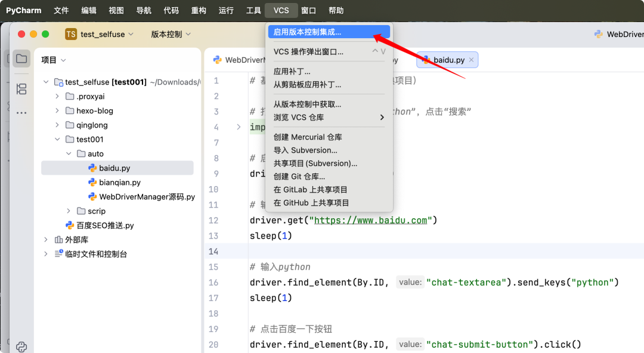Viewport: 644px width, 353px height.
Task: Collapse the test_selfuse root node
Action: click(x=46, y=82)
